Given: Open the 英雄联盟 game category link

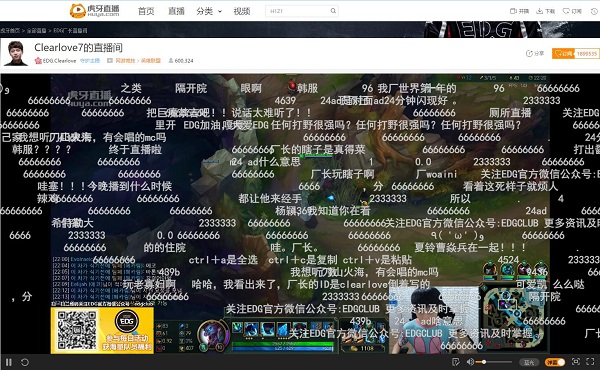Looking at the screenshot, I should (151, 60).
